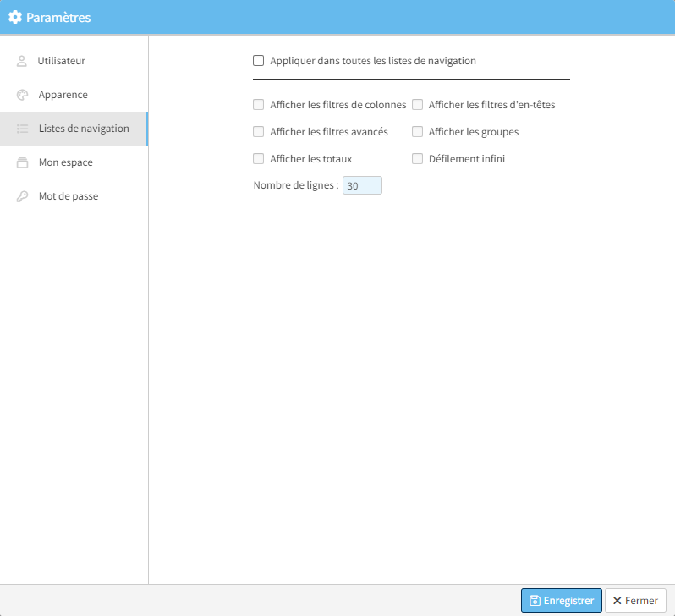Viewport: 675px width, 616px height.
Task: Click the save disk icon on Enregistrer
Action: [x=535, y=601]
